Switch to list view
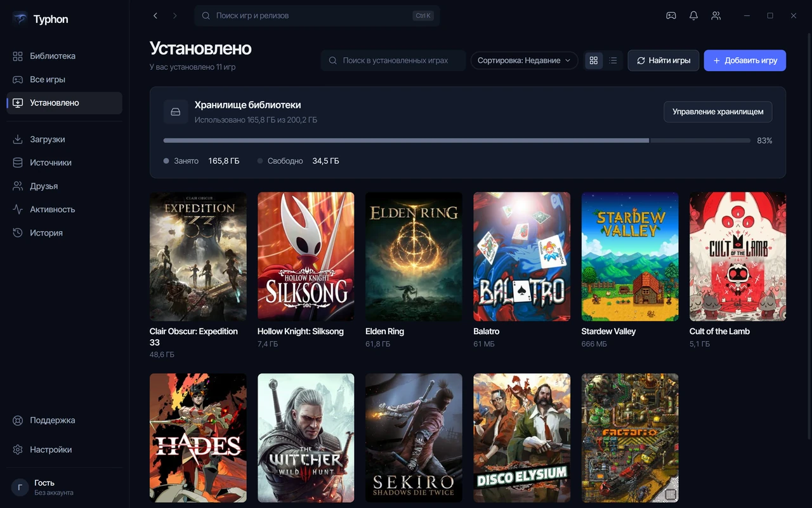 [x=613, y=60]
